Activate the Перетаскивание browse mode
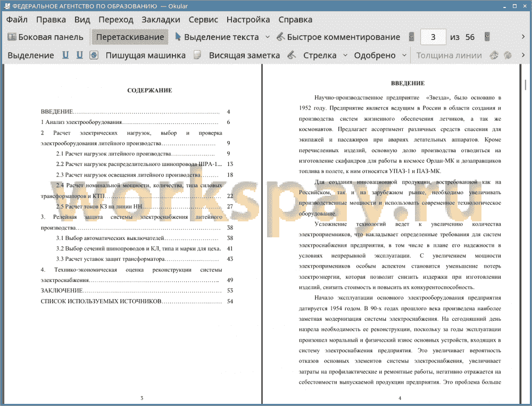Screen dimensions: 532x406 pos(130,37)
